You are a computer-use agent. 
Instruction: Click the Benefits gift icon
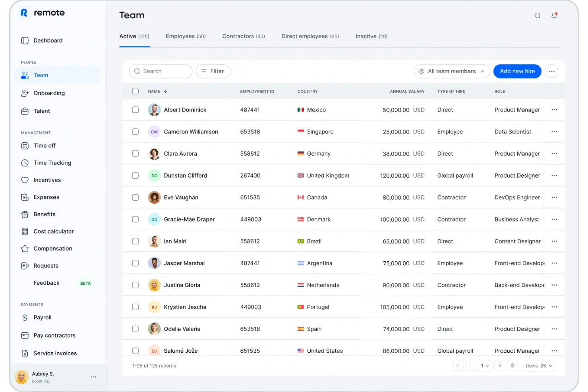(25, 214)
